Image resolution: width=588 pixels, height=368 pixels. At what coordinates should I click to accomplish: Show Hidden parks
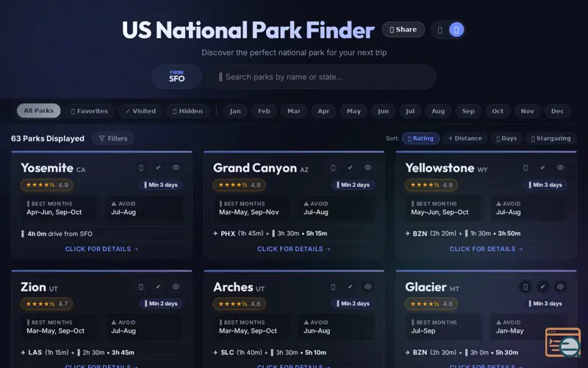coord(187,111)
